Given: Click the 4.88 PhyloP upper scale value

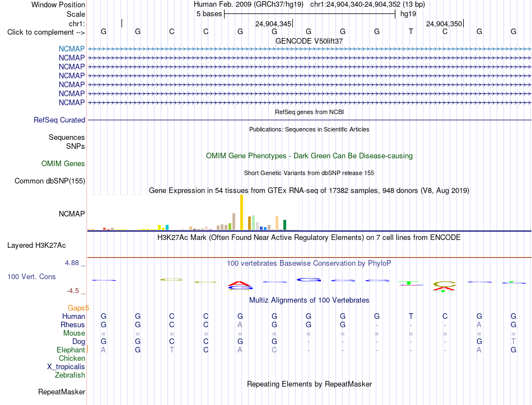Looking at the screenshot, I should [72, 263].
